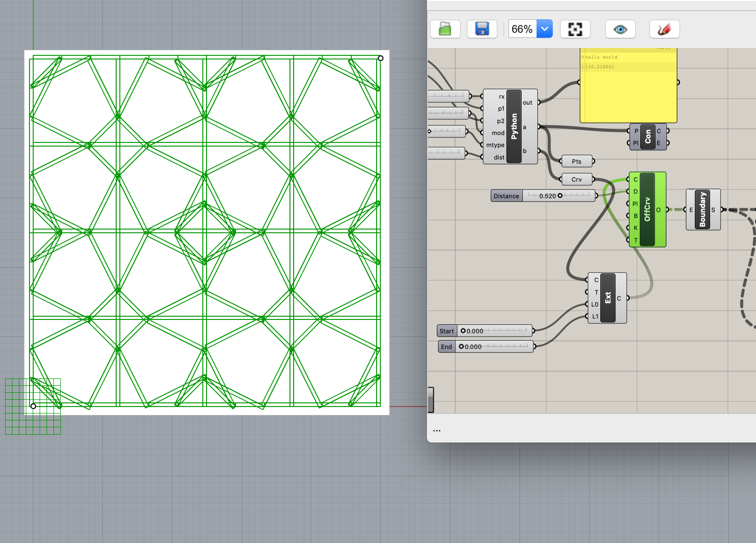The height and width of the screenshot is (543, 756).
Task: Select the Ext extrude component
Action: (x=607, y=297)
